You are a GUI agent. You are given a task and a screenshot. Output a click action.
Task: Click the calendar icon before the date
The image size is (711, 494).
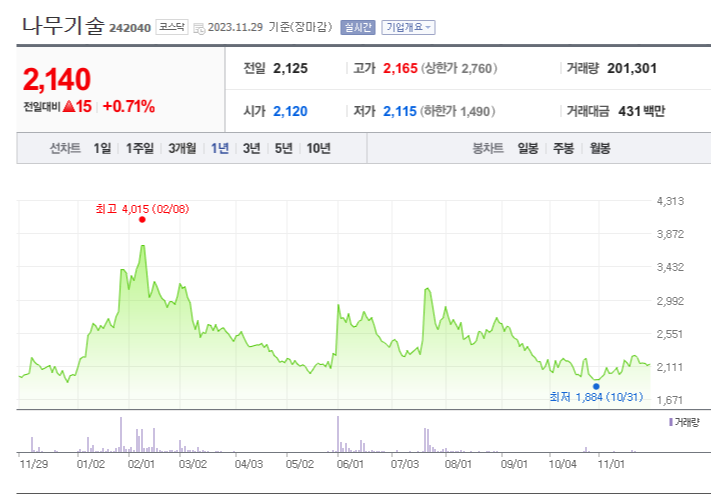[x=199, y=28]
